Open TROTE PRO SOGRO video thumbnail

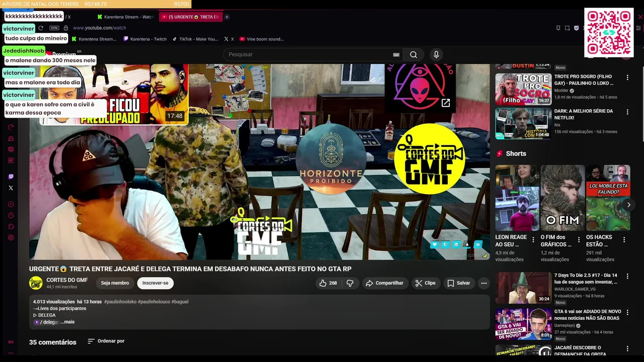tap(523, 89)
